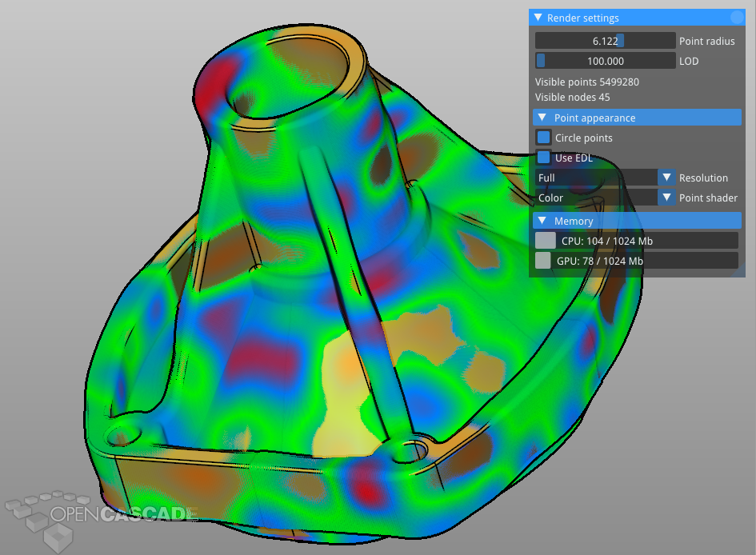
Task: Collapse the Point appearance section
Action: 542,118
